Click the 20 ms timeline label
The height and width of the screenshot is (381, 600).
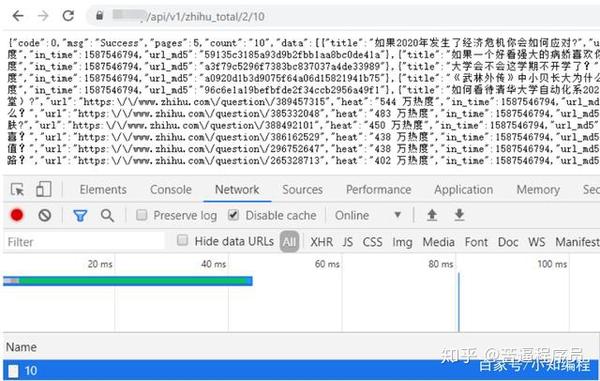coord(100,264)
